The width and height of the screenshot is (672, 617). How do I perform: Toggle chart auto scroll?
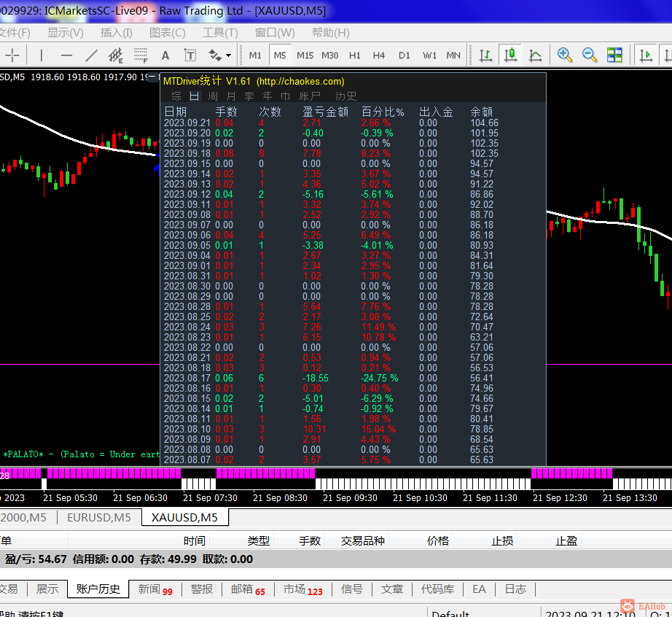[x=646, y=55]
